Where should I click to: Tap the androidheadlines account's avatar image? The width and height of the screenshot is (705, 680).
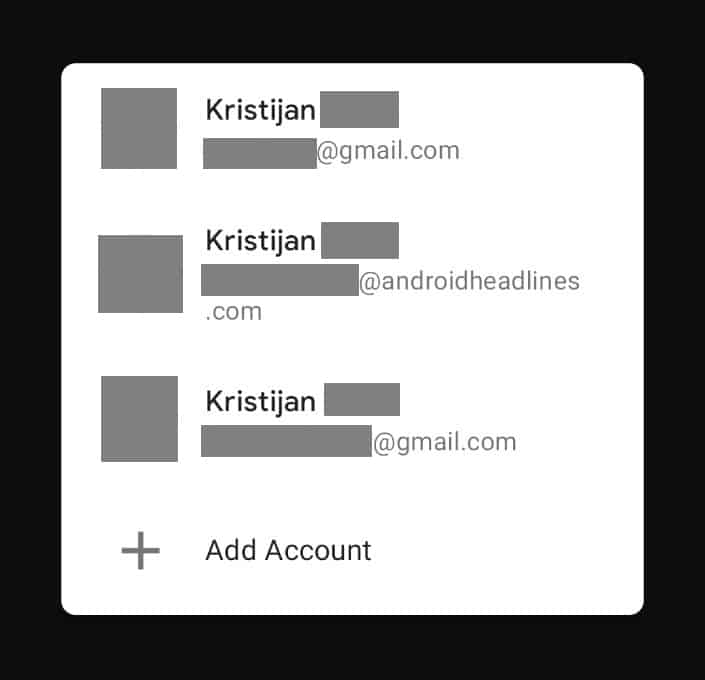tap(140, 273)
